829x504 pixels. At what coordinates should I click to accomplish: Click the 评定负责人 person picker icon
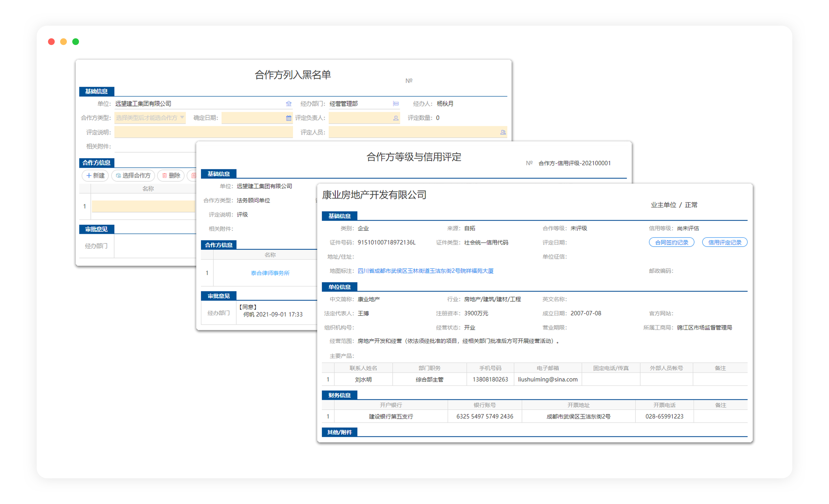pyautogui.click(x=396, y=118)
